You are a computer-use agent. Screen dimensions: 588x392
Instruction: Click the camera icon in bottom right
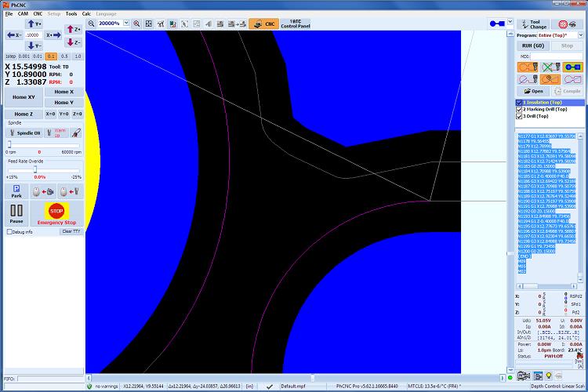pyautogui.click(x=523, y=376)
